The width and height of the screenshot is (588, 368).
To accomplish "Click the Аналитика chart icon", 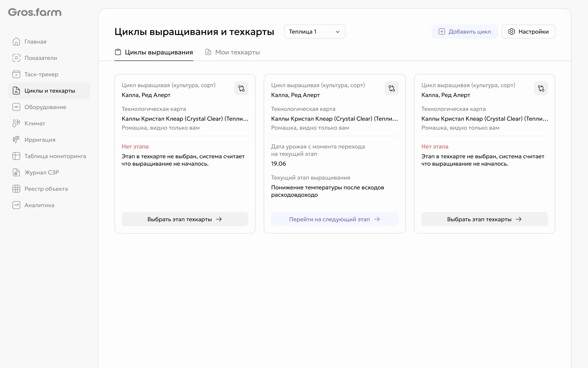I will (16, 205).
